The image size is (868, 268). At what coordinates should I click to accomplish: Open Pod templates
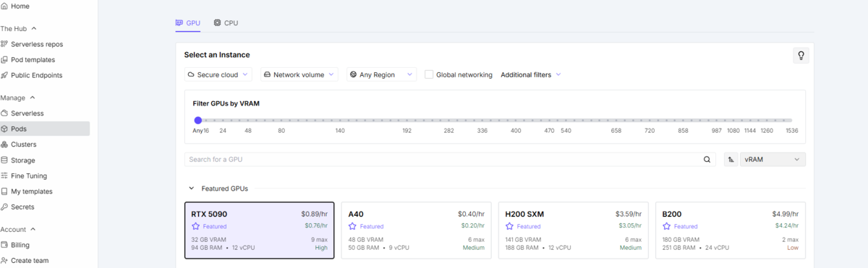pyautogui.click(x=33, y=60)
